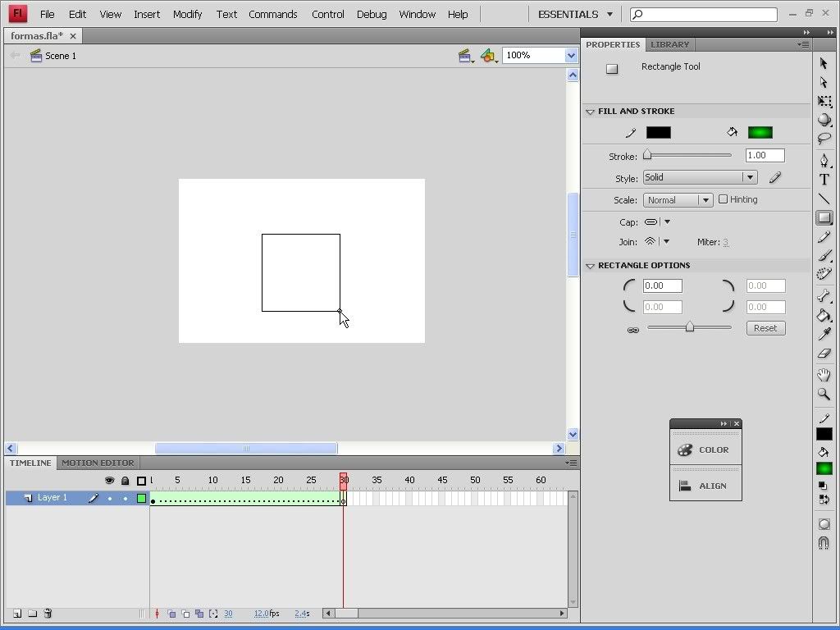
Task: Click the Eyedropper tool
Action: point(824,335)
